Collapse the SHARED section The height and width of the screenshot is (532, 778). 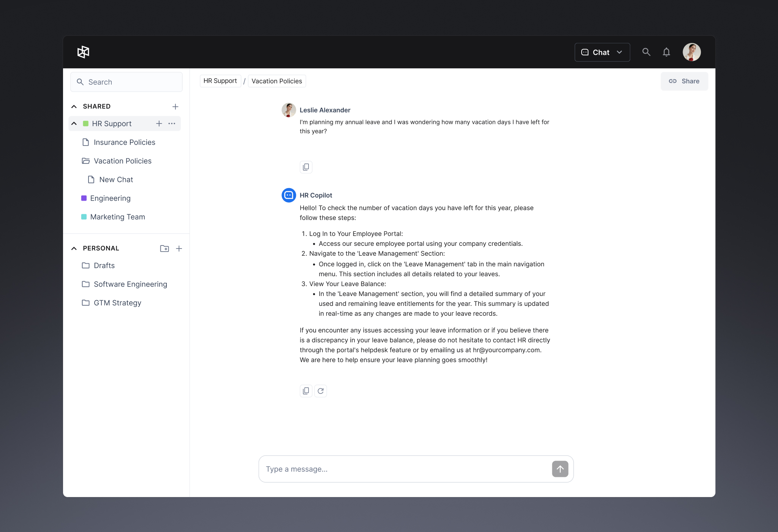pyautogui.click(x=74, y=106)
